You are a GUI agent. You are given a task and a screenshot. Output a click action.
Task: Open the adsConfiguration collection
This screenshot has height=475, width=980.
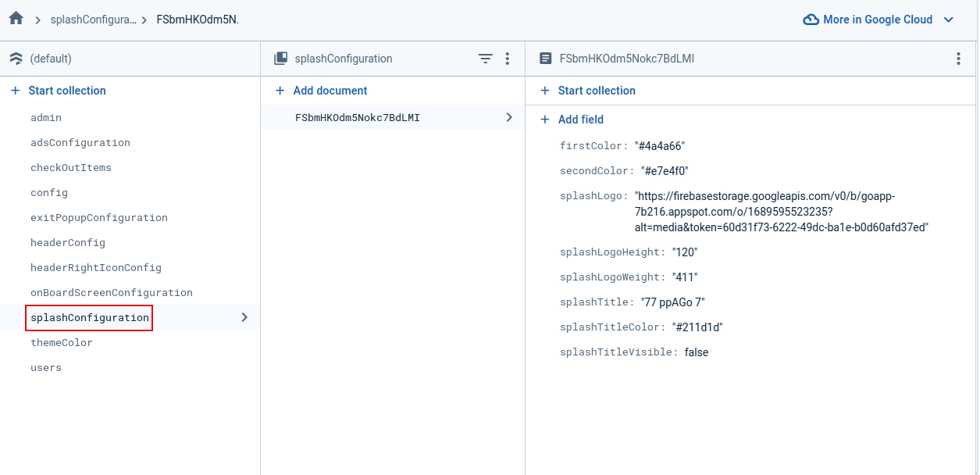pos(80,142)
